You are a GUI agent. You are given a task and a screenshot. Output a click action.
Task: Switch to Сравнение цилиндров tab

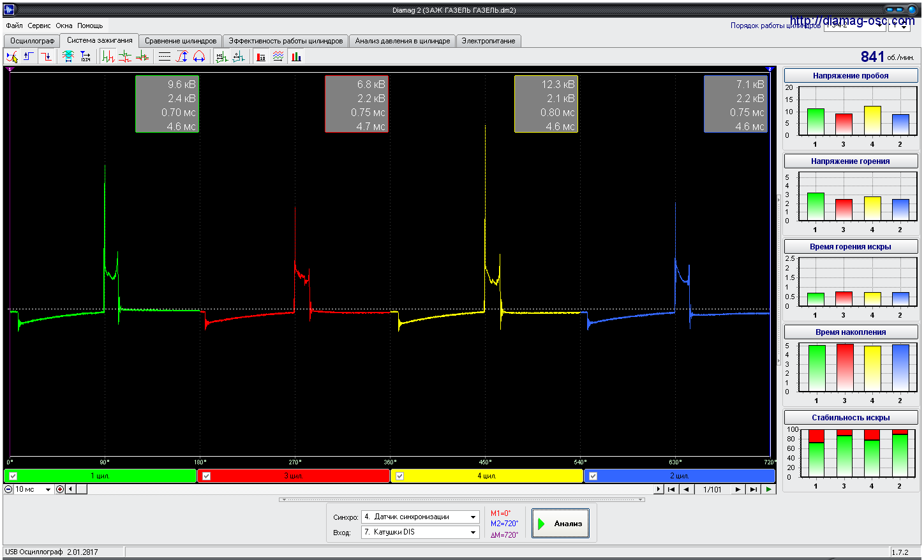(181, 41)
